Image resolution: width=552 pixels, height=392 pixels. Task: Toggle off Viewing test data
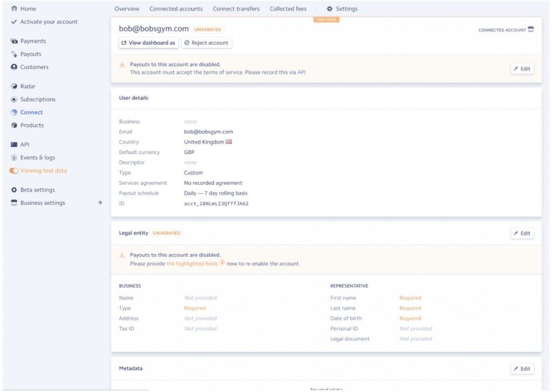click(x=13, y=170)
